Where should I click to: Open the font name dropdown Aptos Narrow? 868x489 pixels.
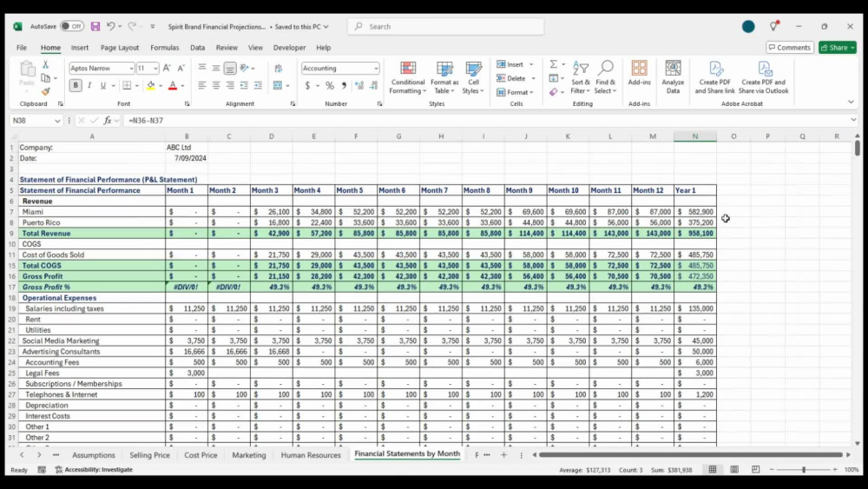click(131, 68)
